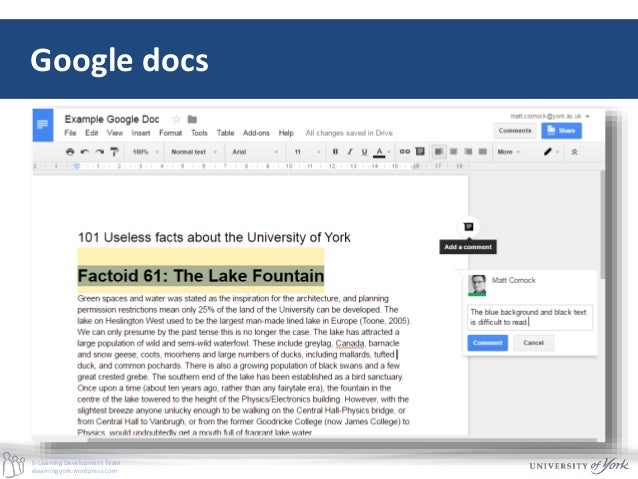638x479 pixels.
Task: Click the vertical scrollbar of document
Action: 602,225
